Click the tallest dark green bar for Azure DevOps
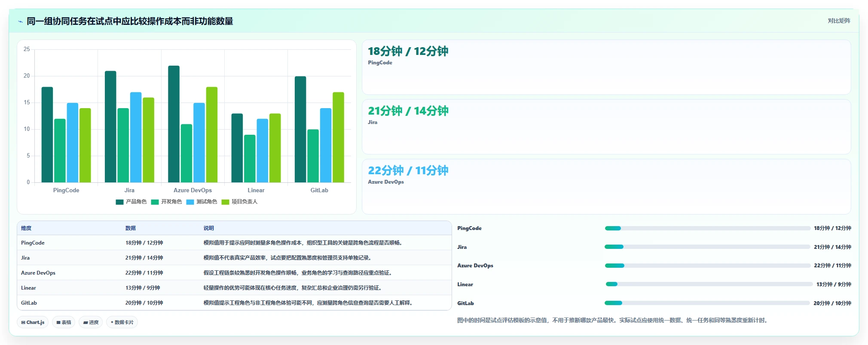Viewport: 868px width, 345px height. tap(174, 124)
